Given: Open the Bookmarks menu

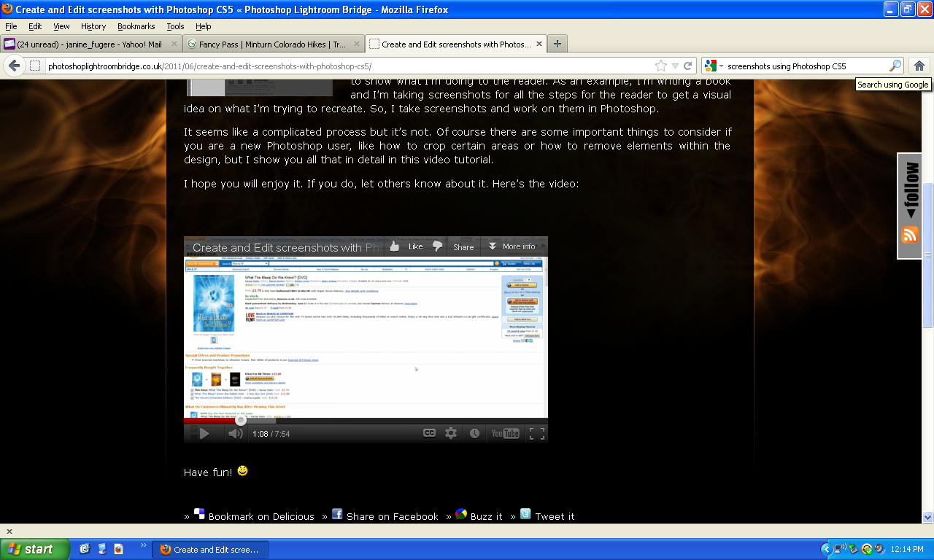Looking at the screenshot, I should click(136, 26).
